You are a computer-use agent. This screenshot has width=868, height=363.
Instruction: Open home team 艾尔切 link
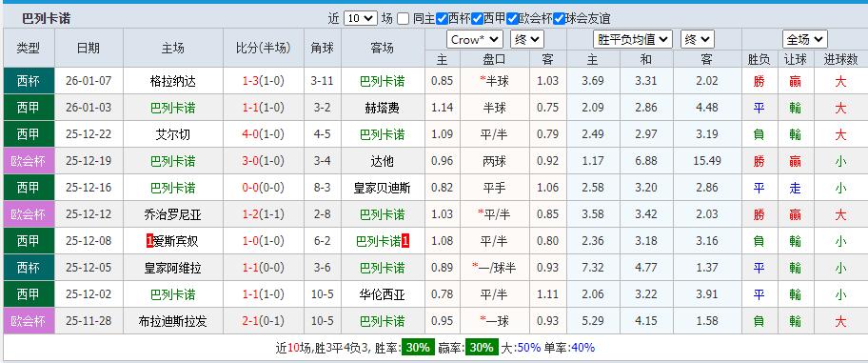172,134
